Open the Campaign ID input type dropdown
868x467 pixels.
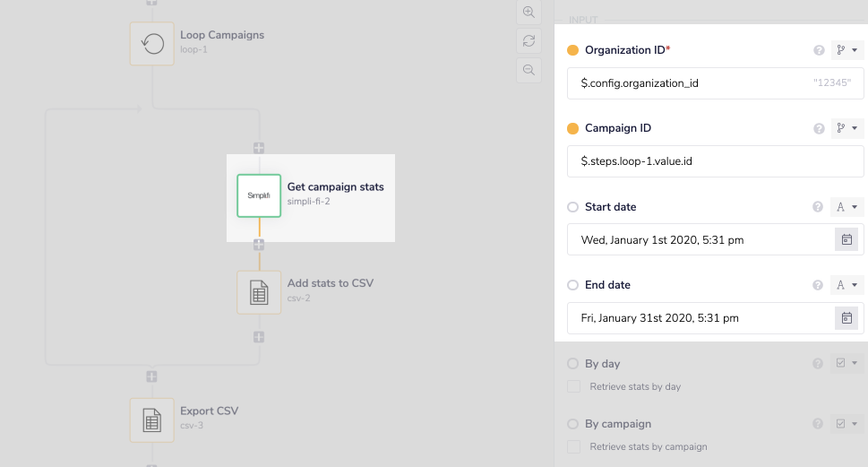coord(847,129)
